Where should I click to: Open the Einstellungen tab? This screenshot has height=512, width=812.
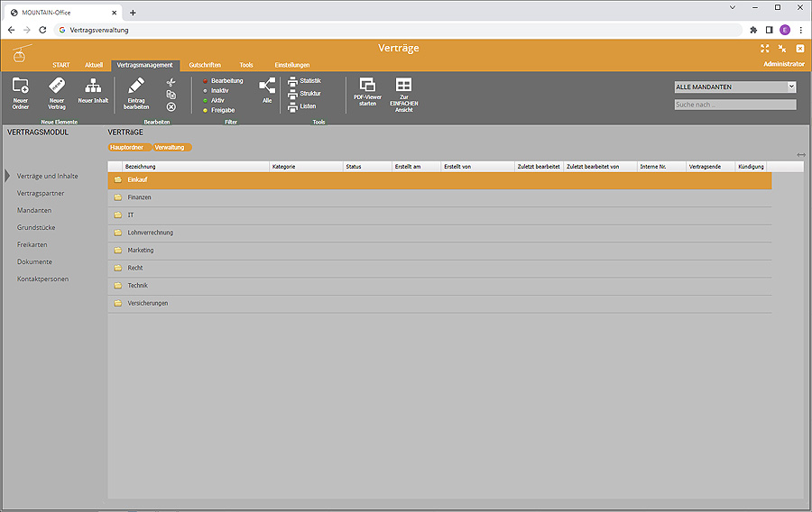tap(292, 66)
